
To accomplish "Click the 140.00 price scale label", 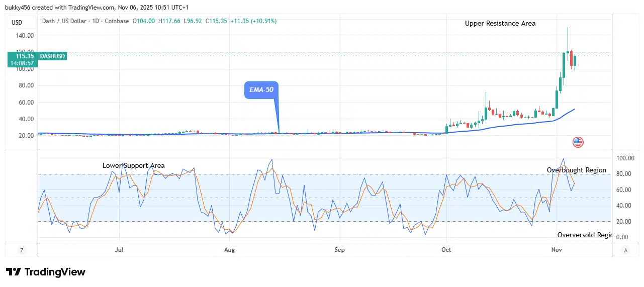I will pos(26,36).
